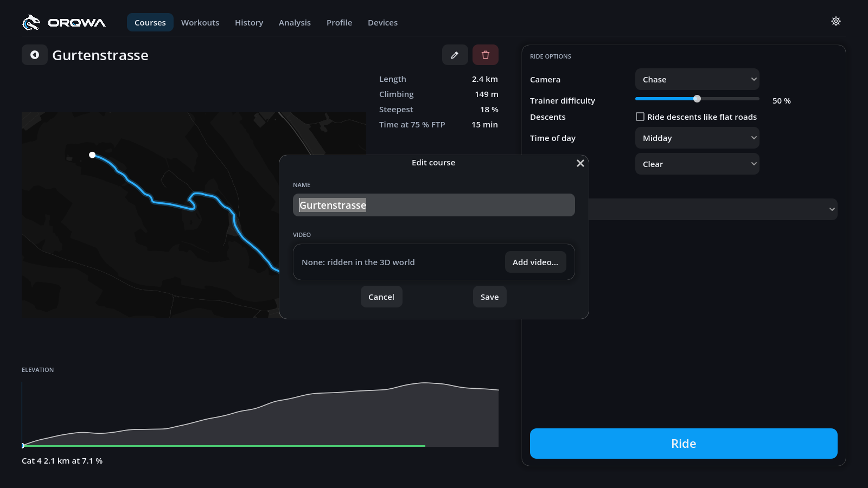Open the Devices tab
868x488 pixels.
point(382,22)
